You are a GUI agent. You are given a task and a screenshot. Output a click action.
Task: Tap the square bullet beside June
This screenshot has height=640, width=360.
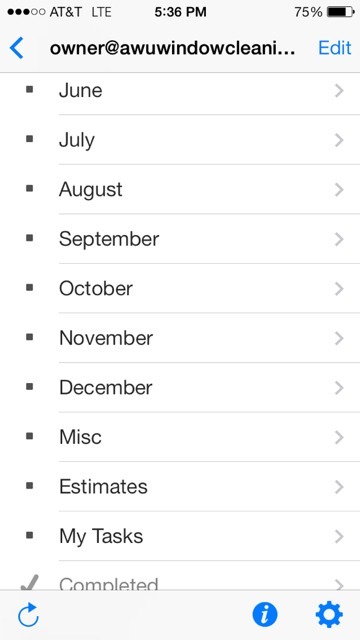point(29,89)
